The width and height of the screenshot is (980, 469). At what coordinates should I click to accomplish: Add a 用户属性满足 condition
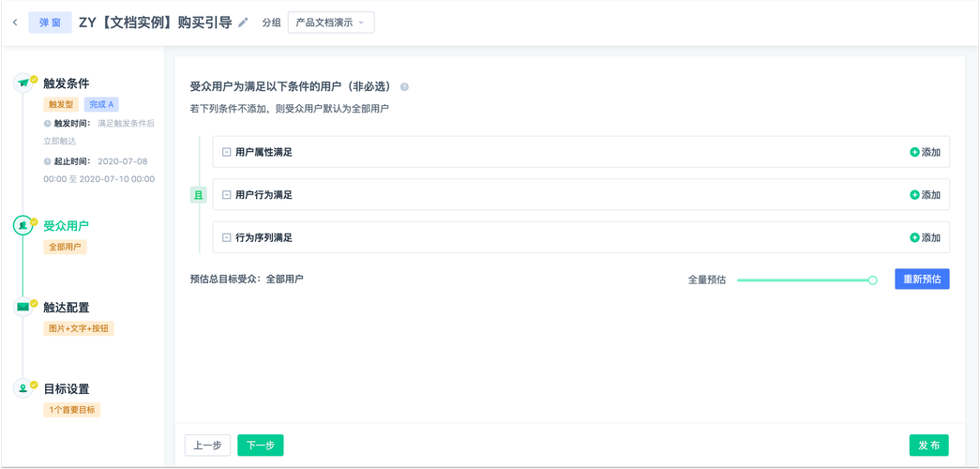[x=925, y=152]
